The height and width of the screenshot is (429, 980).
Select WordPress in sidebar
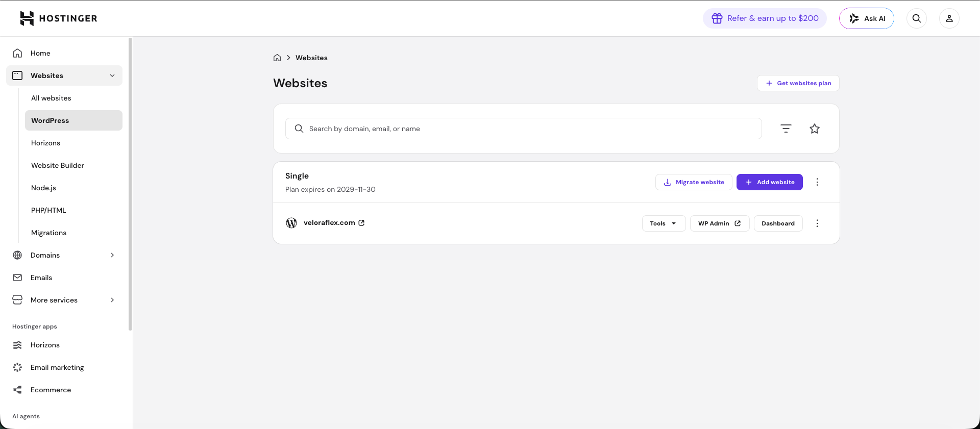pyautogui.click(x=73, y=120)
